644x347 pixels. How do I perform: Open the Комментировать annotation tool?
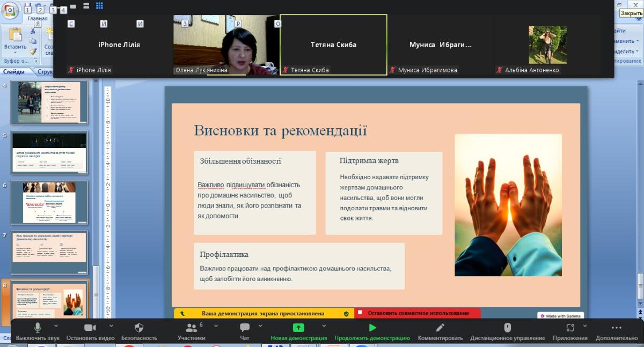pos(440,332)
